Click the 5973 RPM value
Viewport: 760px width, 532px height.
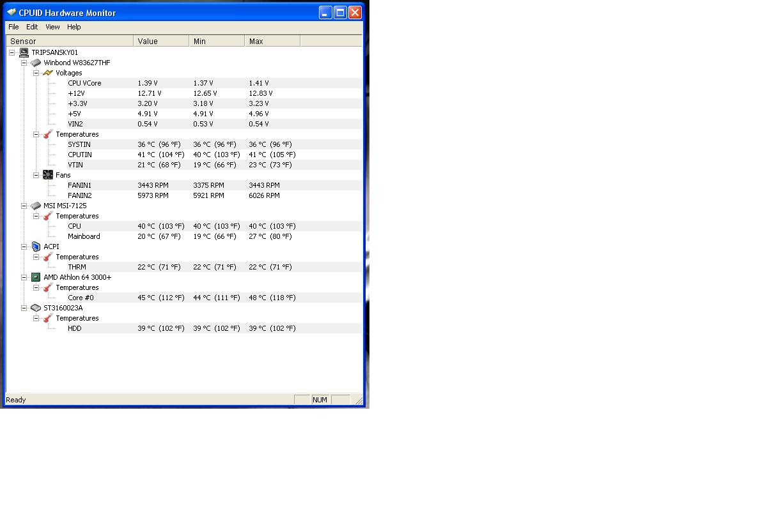click(153, 195)
